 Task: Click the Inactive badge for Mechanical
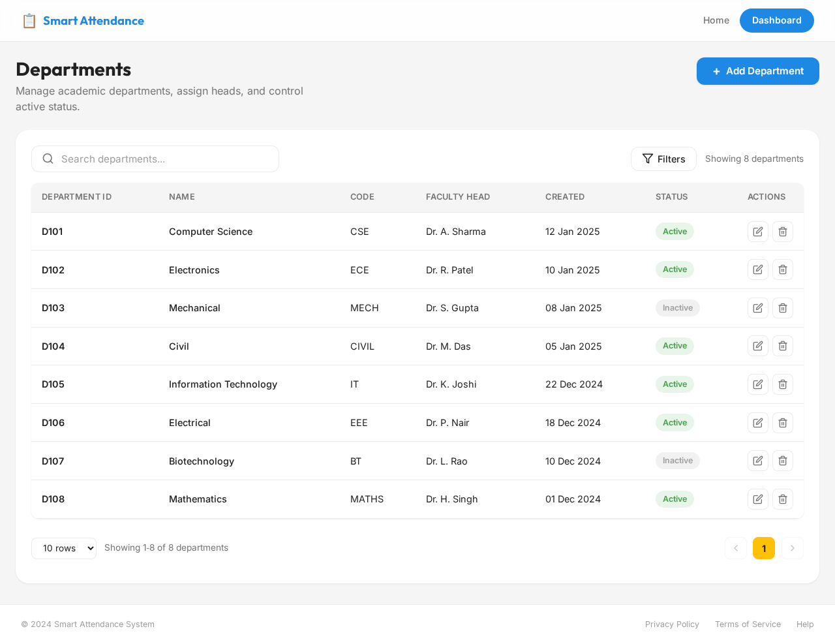point(678,308)
